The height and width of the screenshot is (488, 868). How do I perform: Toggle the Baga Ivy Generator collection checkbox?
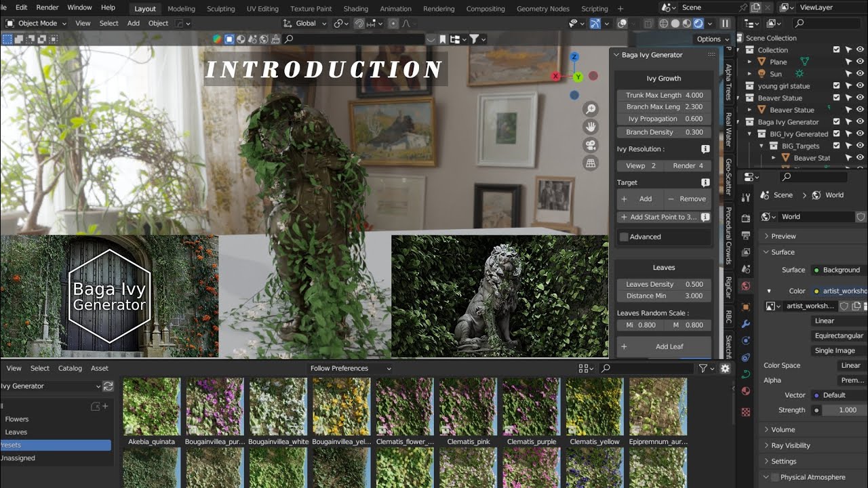(836, 122)
